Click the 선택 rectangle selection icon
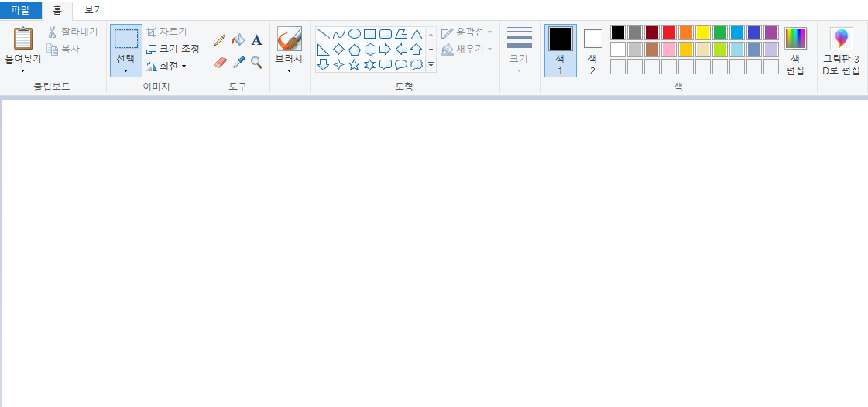This screenshot has height=407, width=868. point(126,39)
